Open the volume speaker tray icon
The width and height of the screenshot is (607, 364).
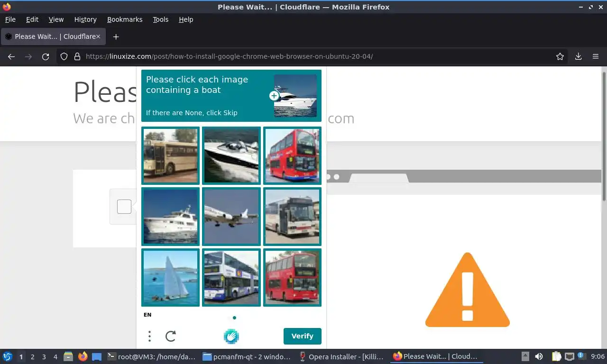click(539, 356)
